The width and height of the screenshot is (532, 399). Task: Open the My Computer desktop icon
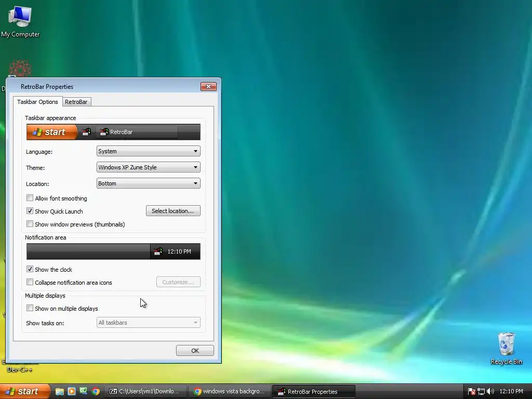coord(20,21)
